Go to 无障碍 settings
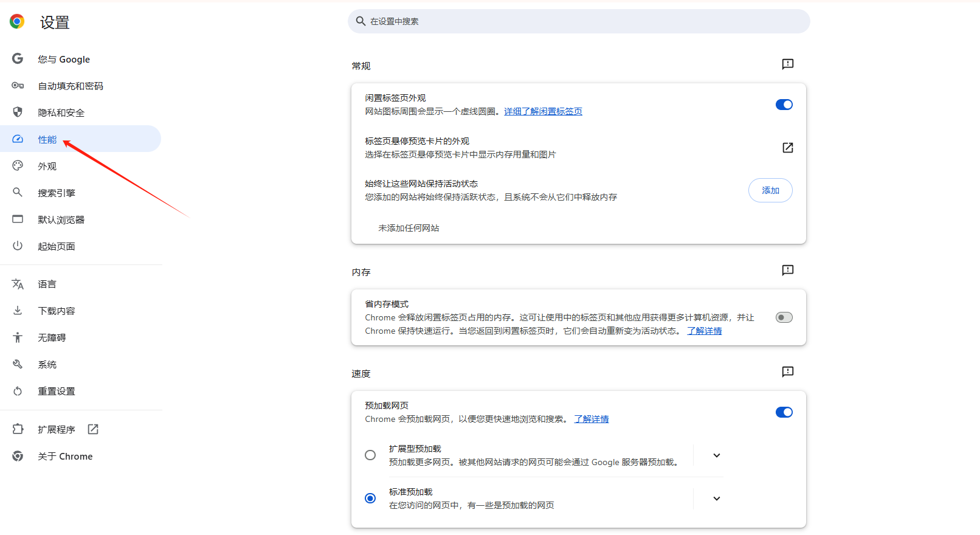Image resolution: width=980 pixels, height=535 pixels. click(80, 337)
